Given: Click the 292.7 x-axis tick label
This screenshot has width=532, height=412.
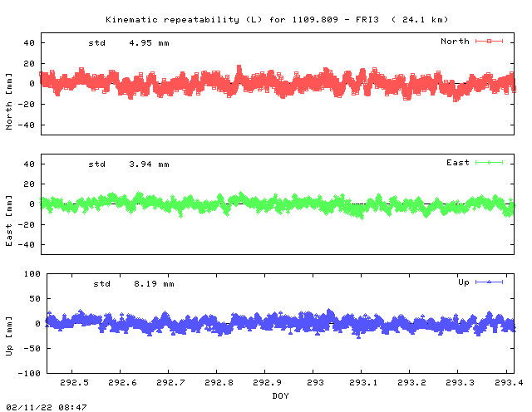Looking at the screenshot, I should (x=170, y=382).
